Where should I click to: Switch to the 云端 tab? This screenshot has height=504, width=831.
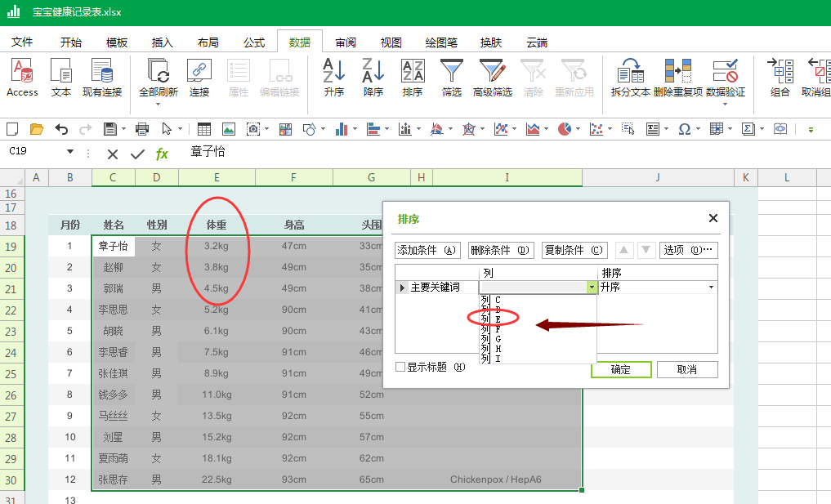537,42
